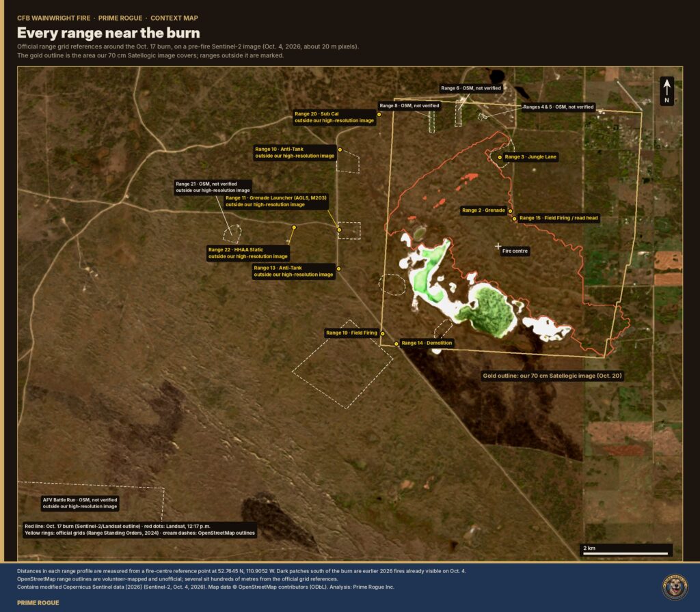Click the Official range grid references subtitle
This screenshot has height=612, width=700.
pyautogui.click(x=188, y=46)
